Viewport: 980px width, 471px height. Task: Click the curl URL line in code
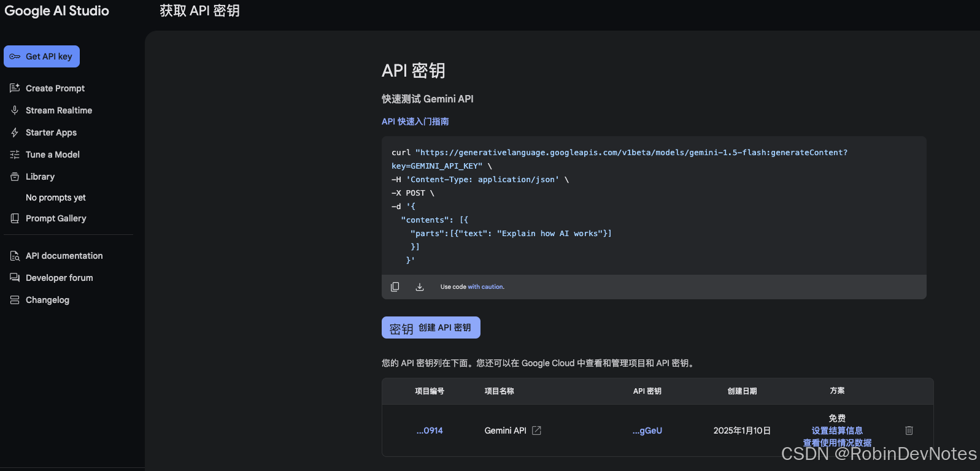pyautogui.click(x=620, y=153)
